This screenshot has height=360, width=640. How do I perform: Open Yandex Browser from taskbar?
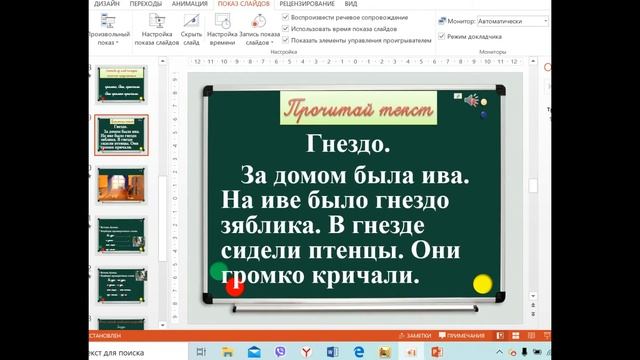(306, 352)
